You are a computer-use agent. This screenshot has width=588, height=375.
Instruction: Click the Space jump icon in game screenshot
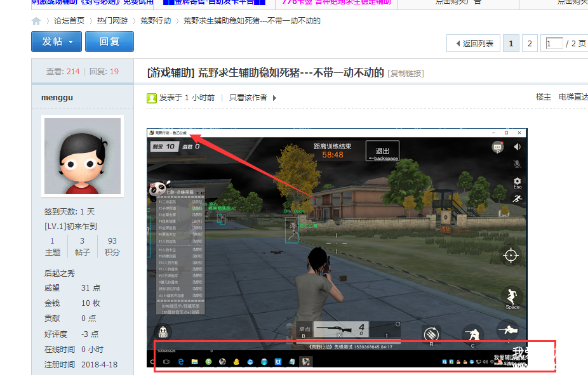(x=512, y=299)
